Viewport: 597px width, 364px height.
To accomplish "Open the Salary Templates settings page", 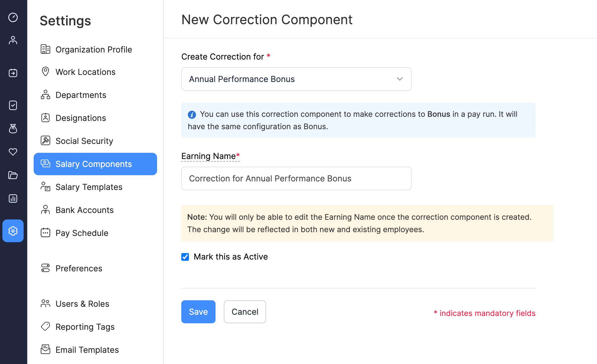I will click(89, 187).
